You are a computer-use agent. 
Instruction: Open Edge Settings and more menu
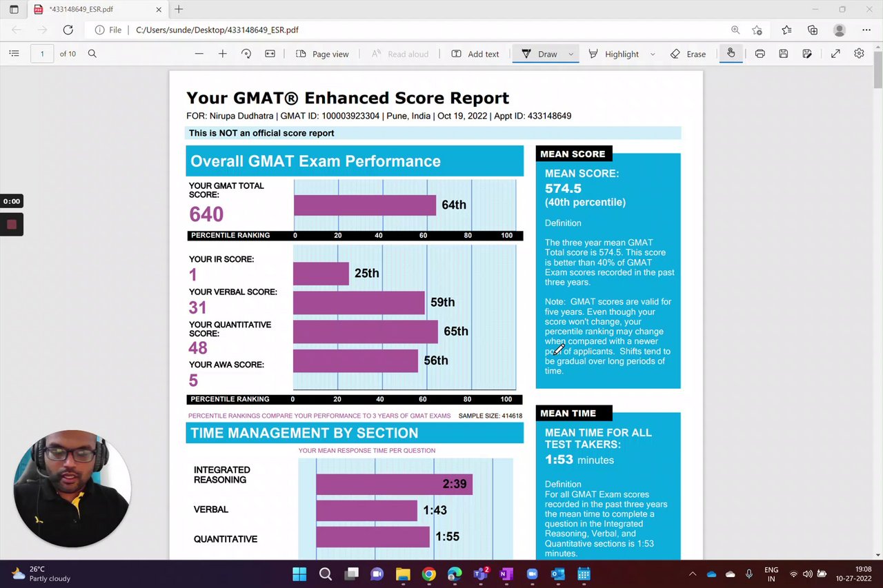click(x=866, y=30)
